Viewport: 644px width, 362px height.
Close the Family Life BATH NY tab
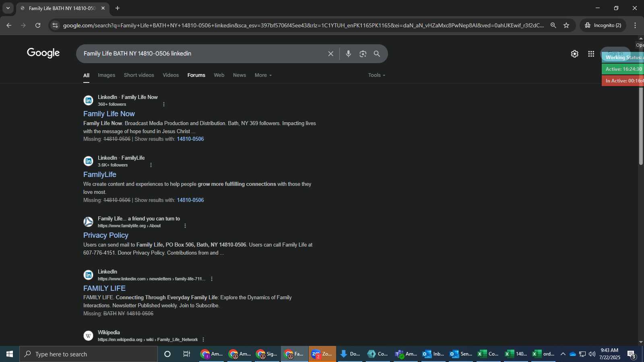103,8
